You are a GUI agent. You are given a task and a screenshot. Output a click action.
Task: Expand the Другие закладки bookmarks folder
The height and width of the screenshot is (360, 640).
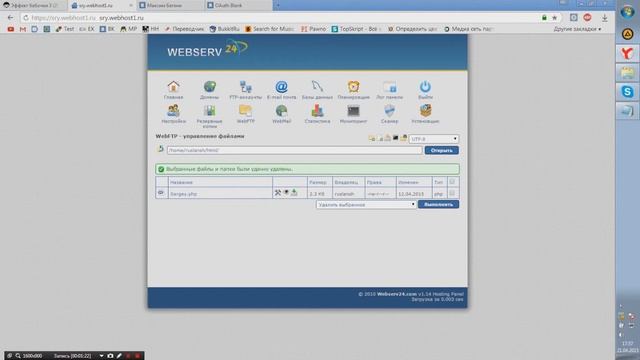pos(577,29)
